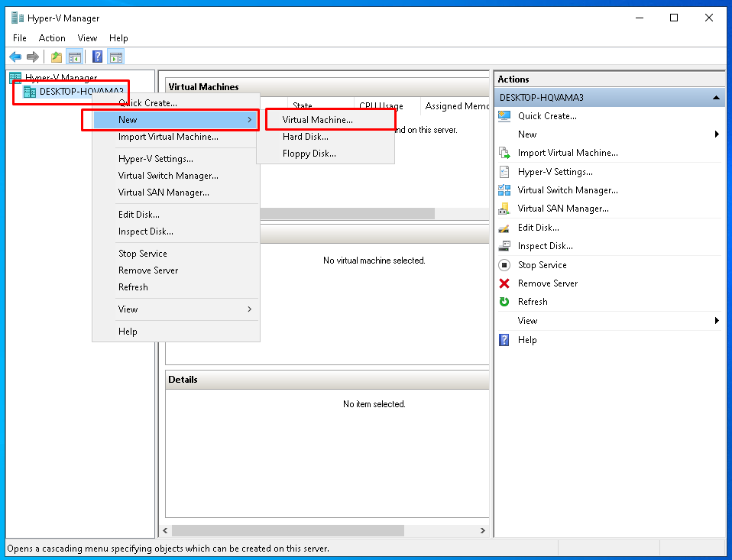Choose Refresh in context menu
The image size is (732, 560).
coord(176,287)
